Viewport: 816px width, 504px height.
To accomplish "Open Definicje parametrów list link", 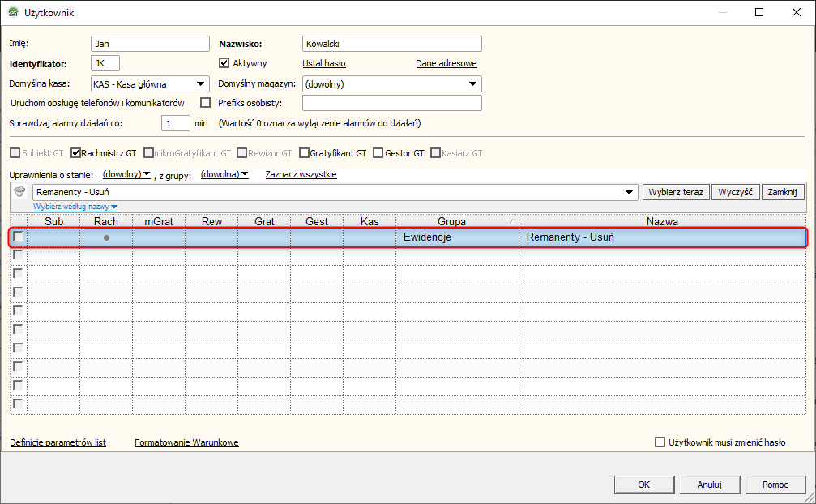I will coord(58,442).
